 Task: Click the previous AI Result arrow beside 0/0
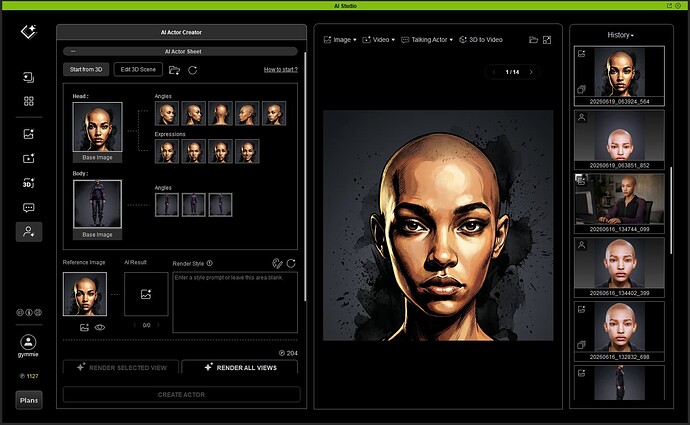135,325
